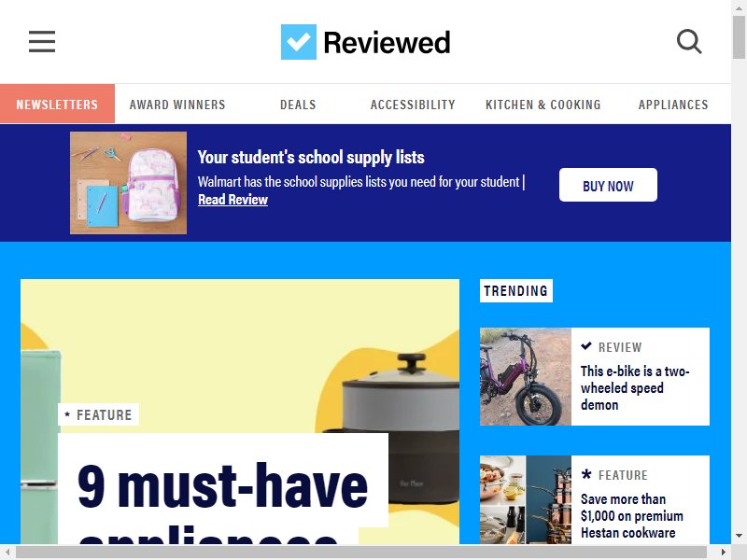
Task: Open Kitchen & Cooking category
Action: tap(543, 105)
